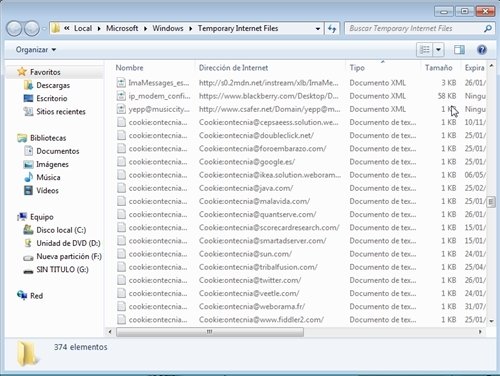Click the horizontal scrollbar thumb
This screenshot has height=376, width=500.
coord(210,332)
